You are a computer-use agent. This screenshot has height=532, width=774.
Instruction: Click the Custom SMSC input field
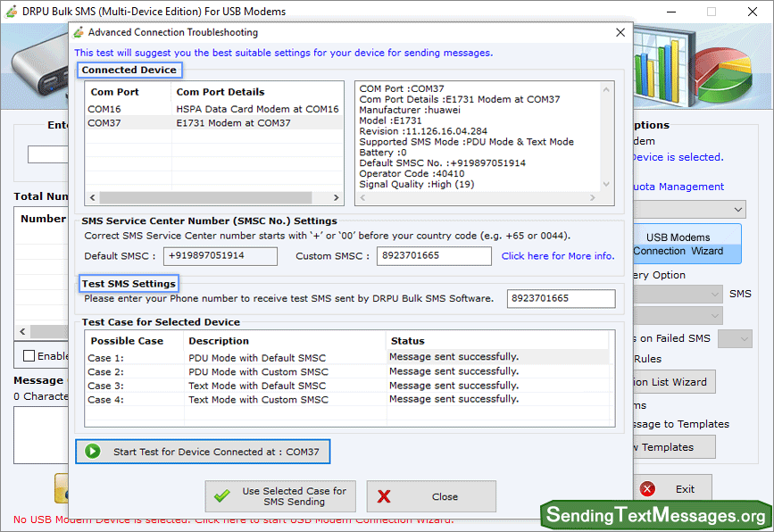(x=434, y=255)
